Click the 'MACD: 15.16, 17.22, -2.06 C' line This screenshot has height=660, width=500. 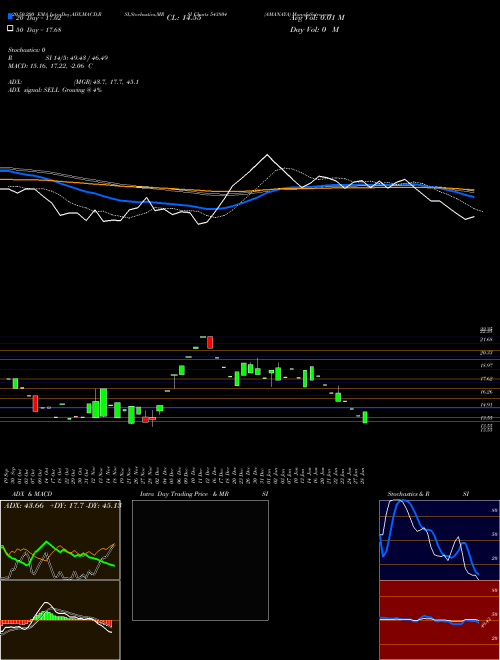[51, 66]
